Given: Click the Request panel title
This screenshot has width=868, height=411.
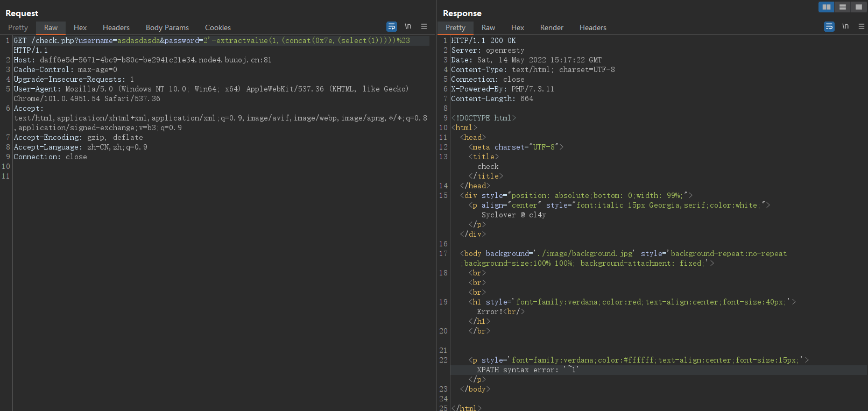Looking at the screenshot, I should click(22, 13).
